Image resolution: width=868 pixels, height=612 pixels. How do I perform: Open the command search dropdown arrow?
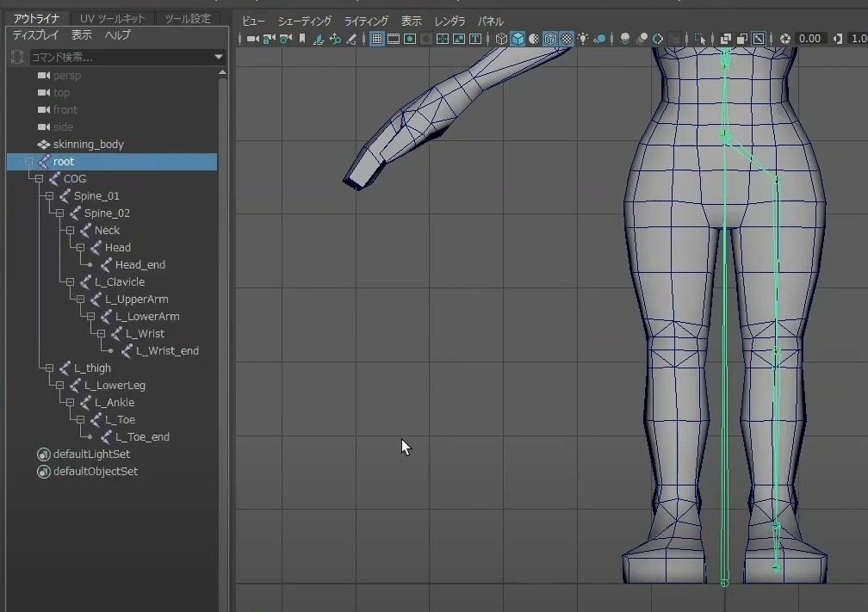coord(219,57)
